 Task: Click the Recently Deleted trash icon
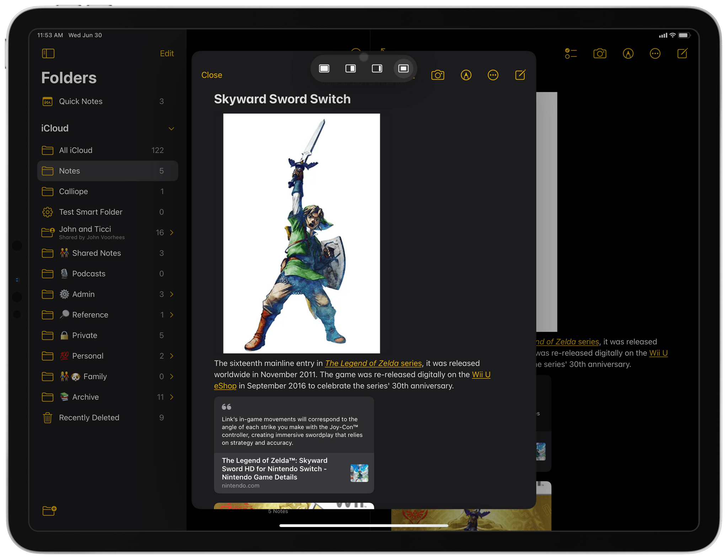(48, 418)
